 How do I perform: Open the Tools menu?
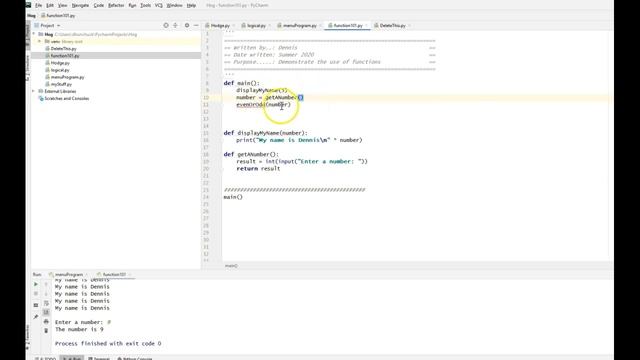tap(145, 5)
